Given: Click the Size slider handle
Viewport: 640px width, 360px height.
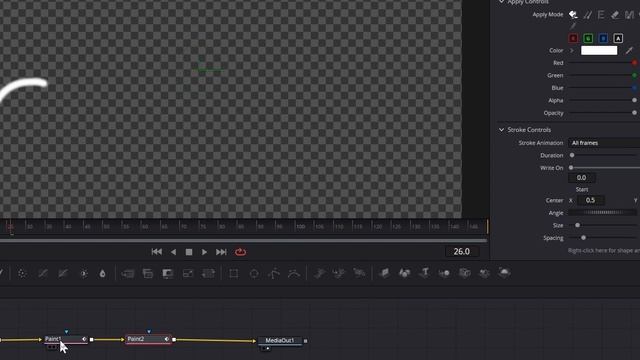Looking at the screenshot, I should click(x=577, y=225).
